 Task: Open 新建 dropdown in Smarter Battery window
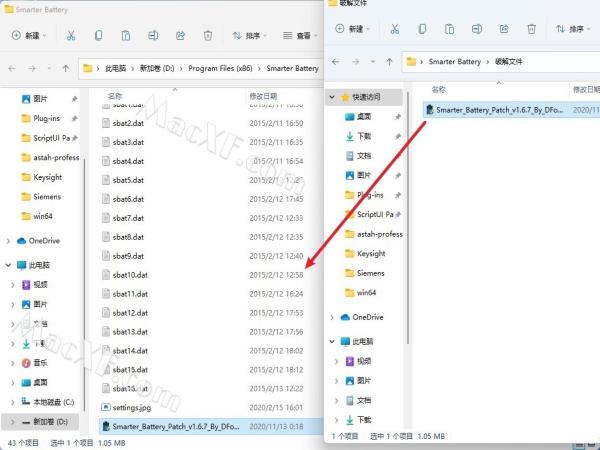29,36
